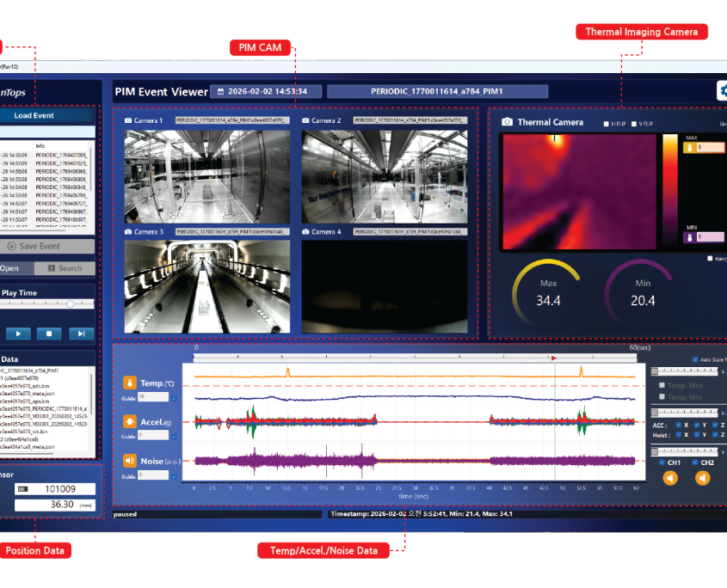Screen dimensions: 727x588
Task: Click the Temp. thermometer icon
Action: (x=129, y=383)
